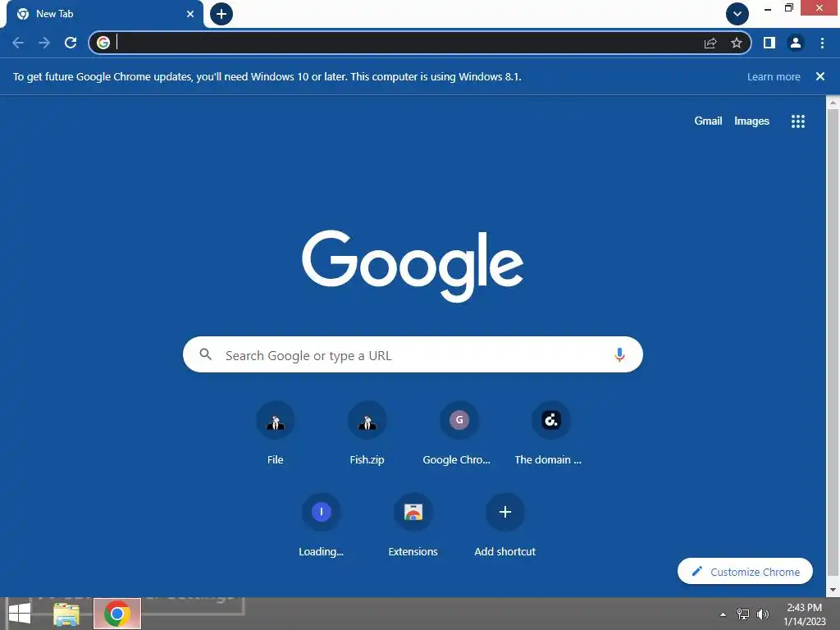Screen dimensions: 840x630
Task: Open the File shortcut
Action: click(276, 434)
